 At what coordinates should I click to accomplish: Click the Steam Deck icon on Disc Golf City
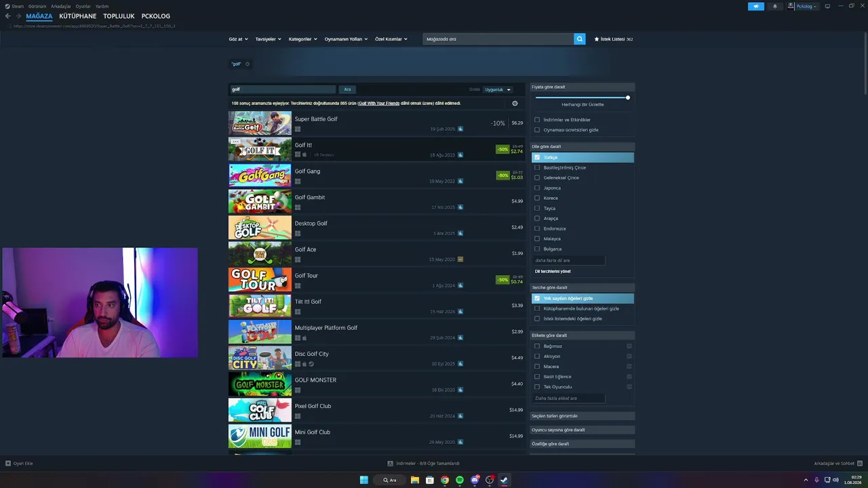[x=311, y=364]
